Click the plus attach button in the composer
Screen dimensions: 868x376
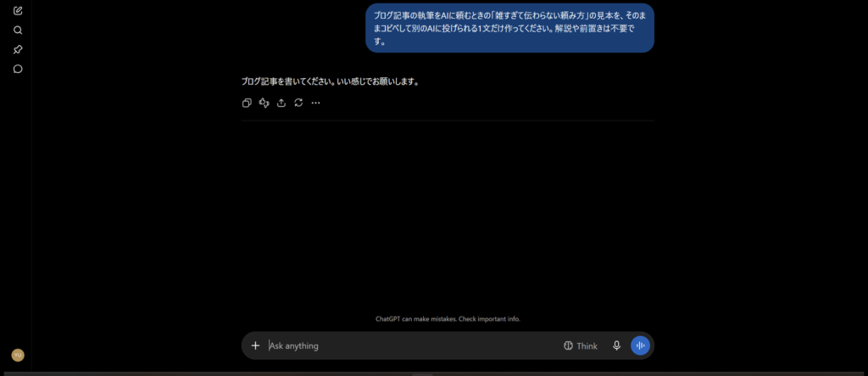coord(255,345)
